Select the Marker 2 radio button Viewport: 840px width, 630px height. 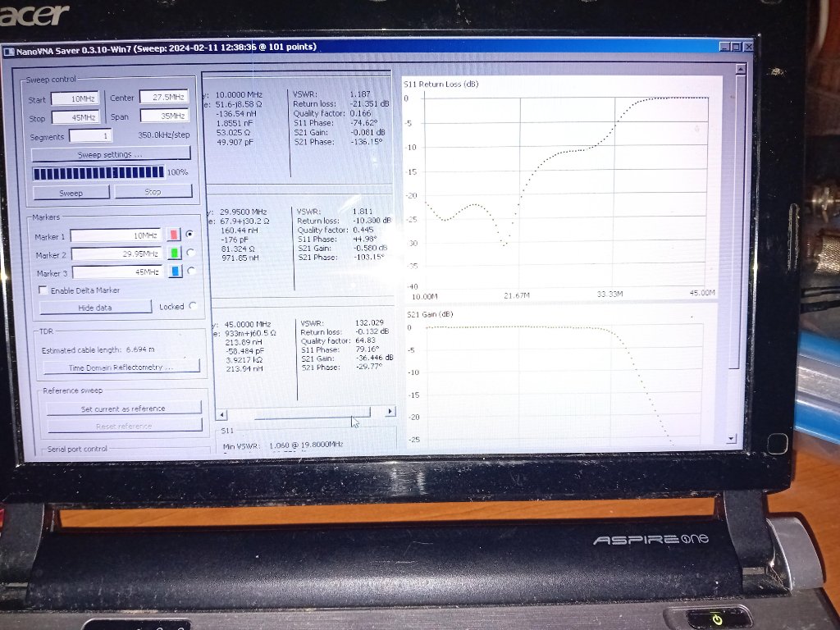(x=191, y=253)
